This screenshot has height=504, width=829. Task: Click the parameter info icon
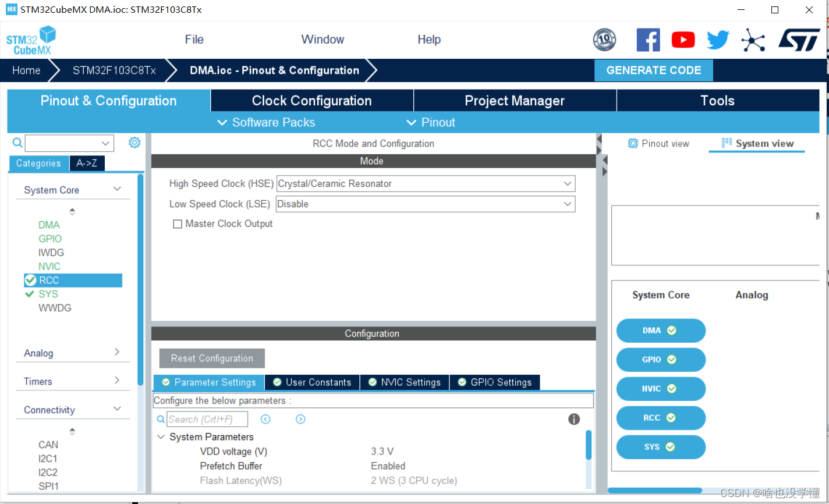click(574, 419)
